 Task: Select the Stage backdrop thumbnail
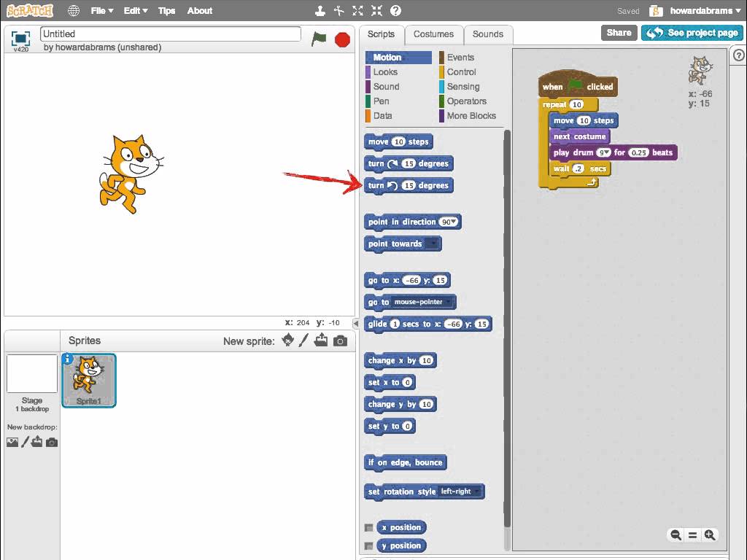32,374
